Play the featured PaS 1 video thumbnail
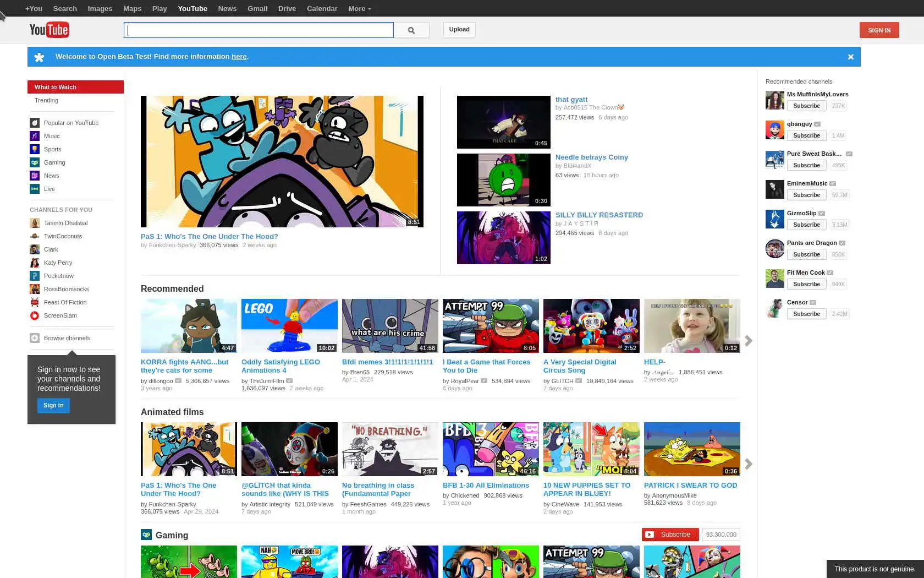 coord(282,161)
